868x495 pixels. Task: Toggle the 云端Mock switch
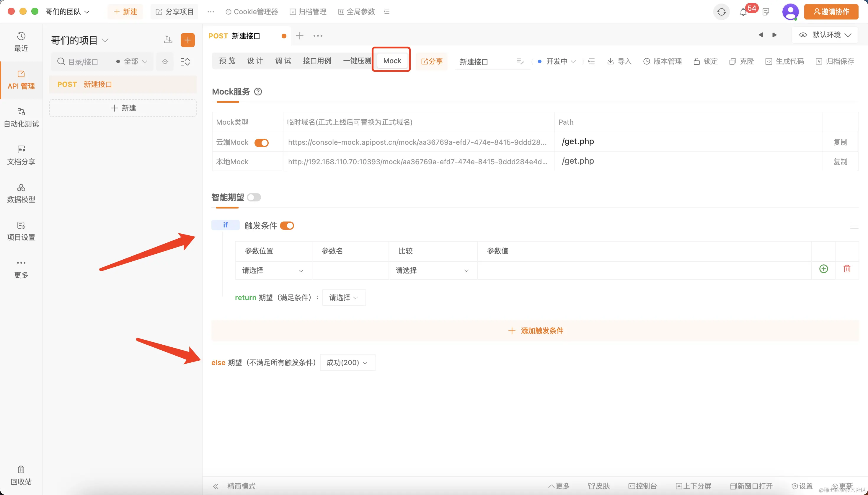tap(261, 143)
